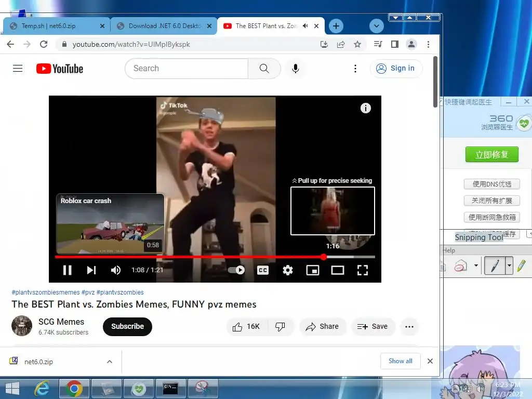Image resolution: width=532 pixels, height=399 pixels.
Task: Pause the video
Action: tap(67, 270)
